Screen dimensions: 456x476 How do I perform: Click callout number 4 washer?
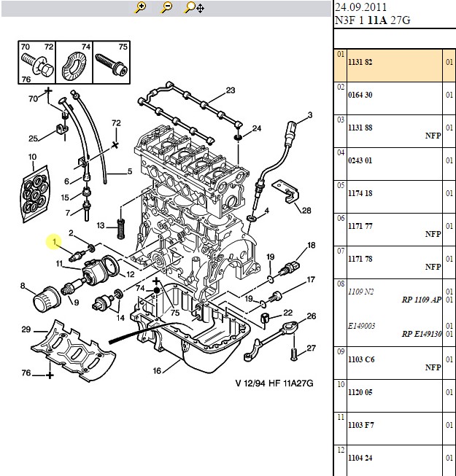click(x=267, y=211)
